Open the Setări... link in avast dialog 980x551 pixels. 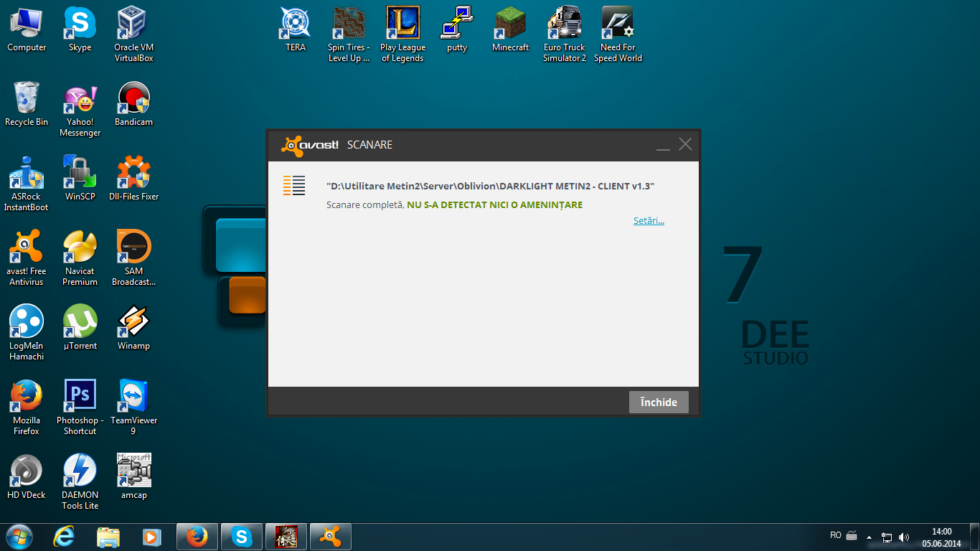649,221
